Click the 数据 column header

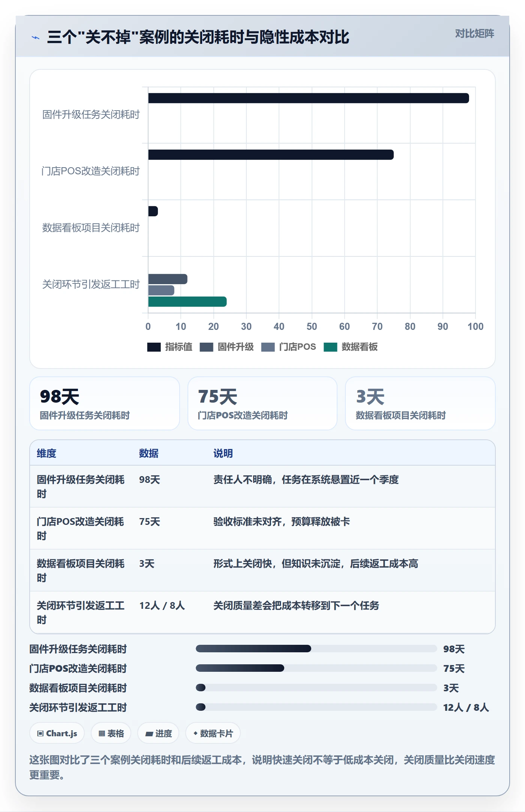coord(149,453)
